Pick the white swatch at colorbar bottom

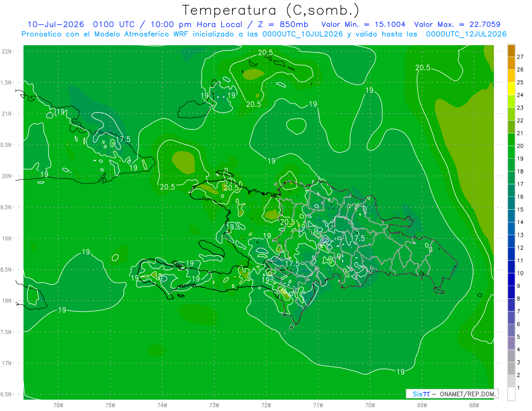pos(511,394)
